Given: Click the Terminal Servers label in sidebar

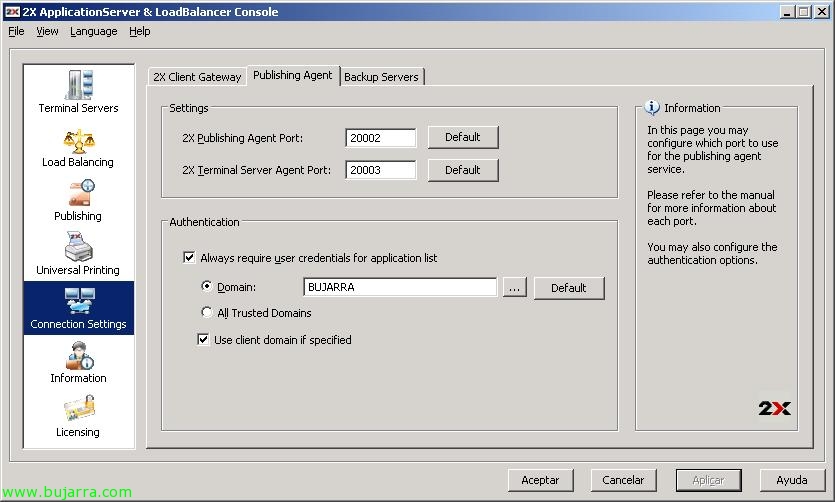Looking at the screenshot, I should click(x=78, y=108).
